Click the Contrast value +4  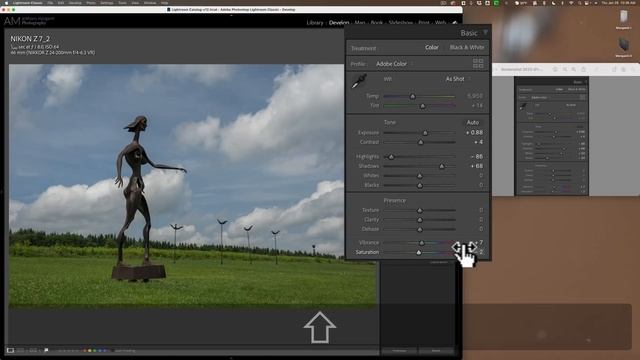coord(478,142)
